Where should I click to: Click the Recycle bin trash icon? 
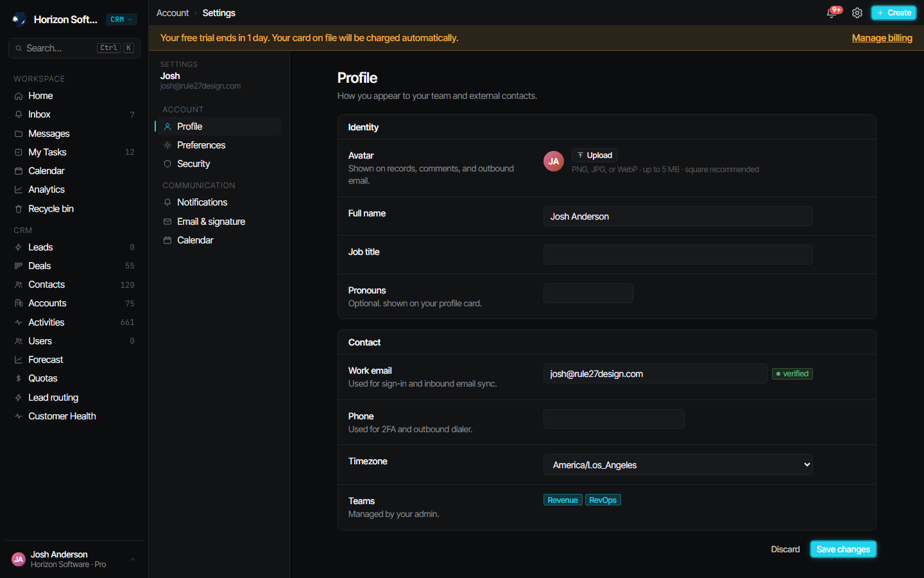19,209
